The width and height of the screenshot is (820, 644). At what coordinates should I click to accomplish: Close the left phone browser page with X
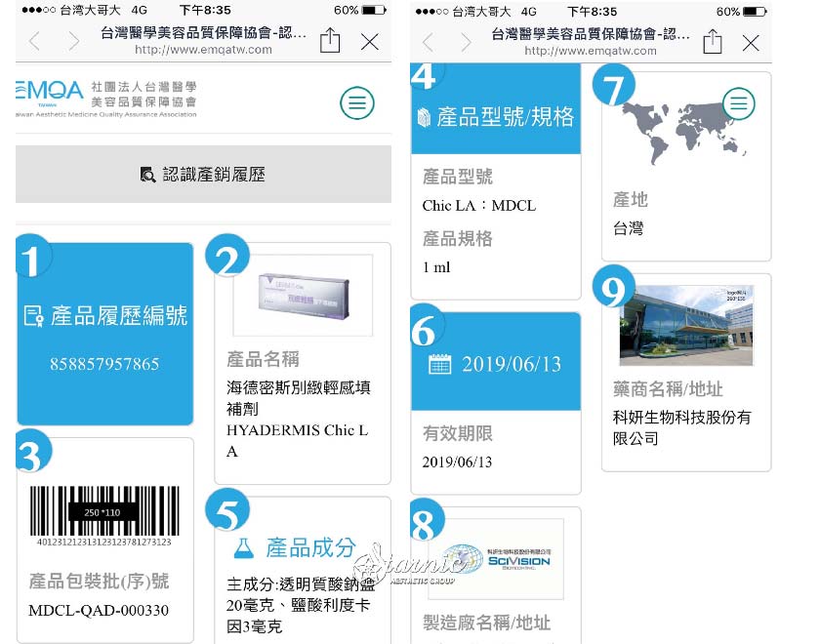pyautogui.click(x=370, y=41)
